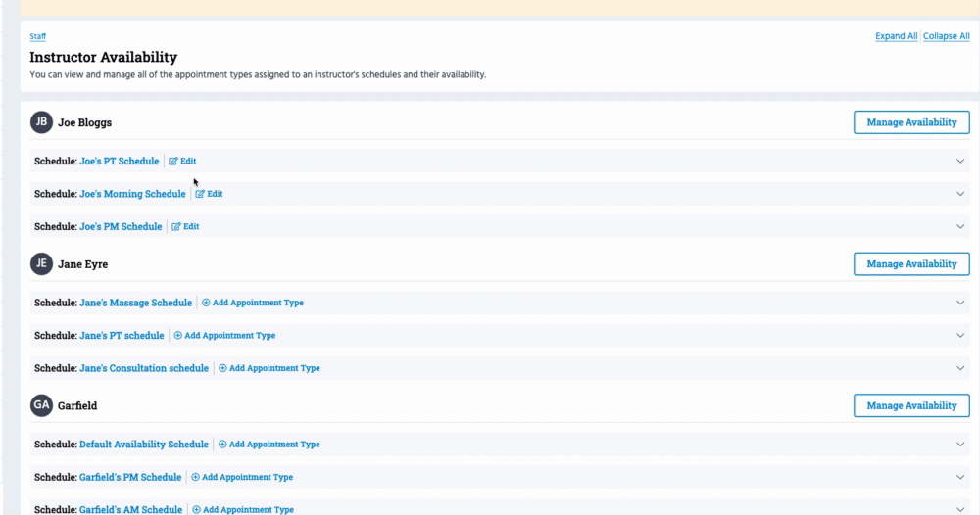Expand Joe's PT Schedule row chevron

coord(960,162)
